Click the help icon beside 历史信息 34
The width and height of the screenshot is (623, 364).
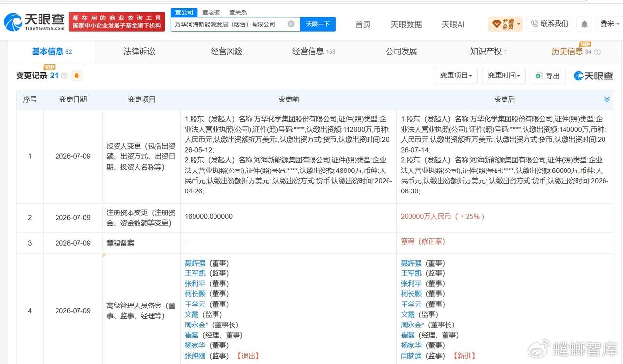coord(597,52)
